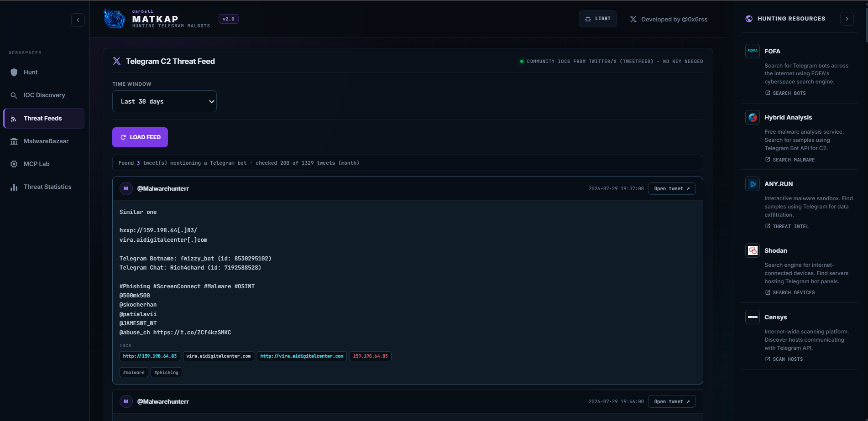
Task: Select Threat Feeds workspace
Action: coord(44,118)
